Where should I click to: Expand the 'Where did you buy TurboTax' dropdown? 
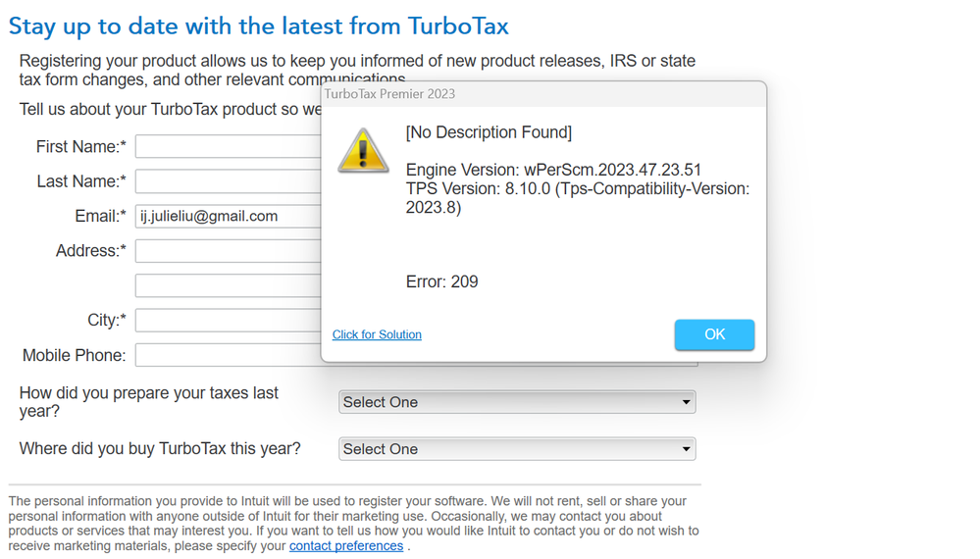(517, 449)
